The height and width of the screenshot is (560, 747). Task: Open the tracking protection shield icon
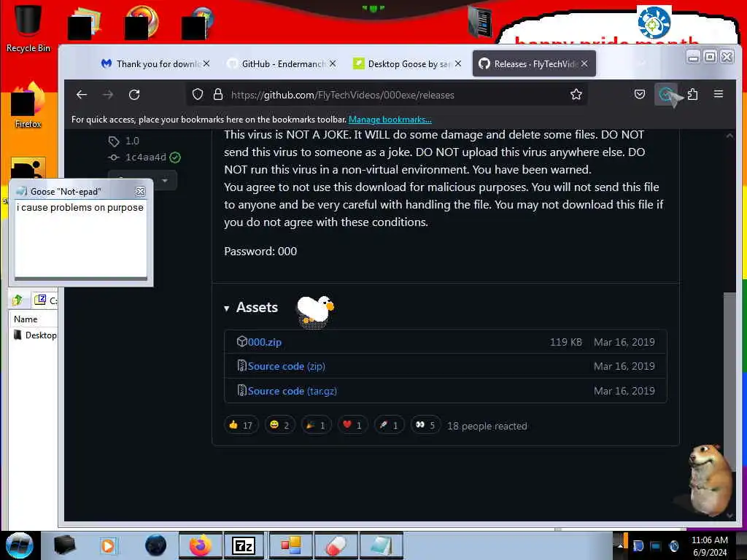click(x=198, y=95)
